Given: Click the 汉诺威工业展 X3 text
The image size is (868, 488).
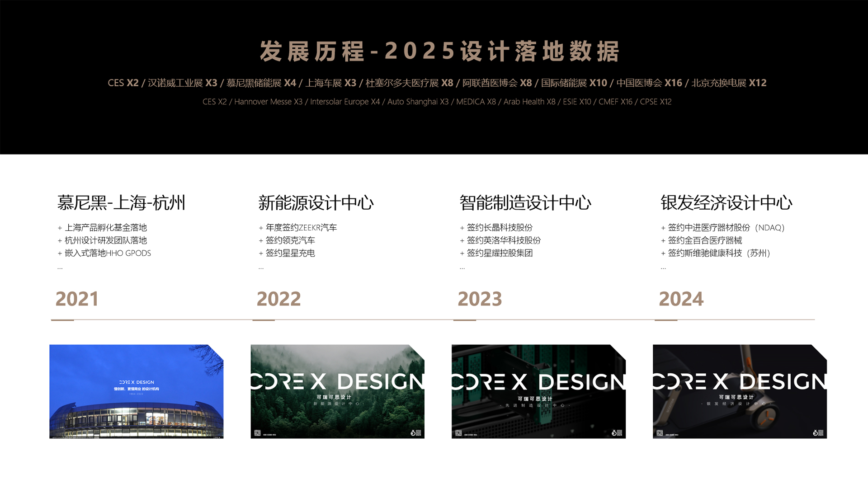Looking at the screenshot, I should click(x=183, y=83).
